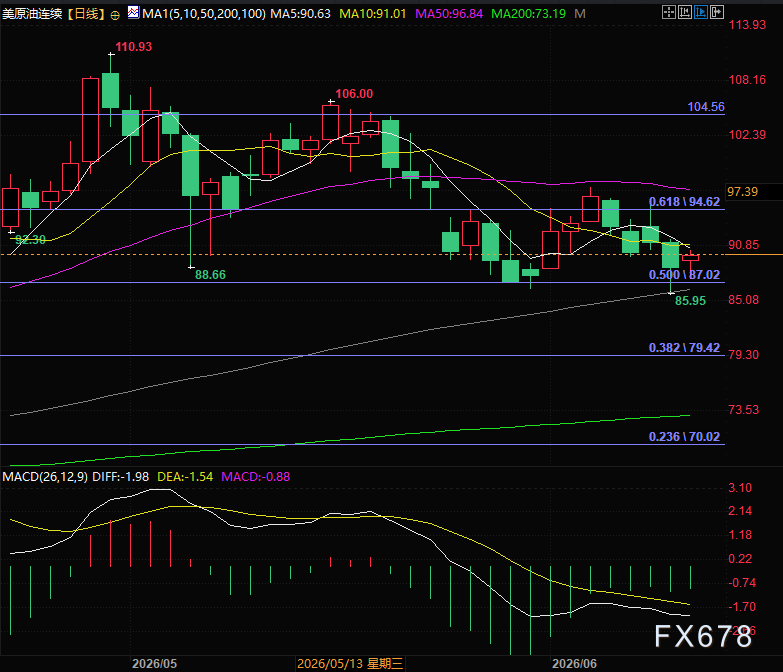
Task: Click the DIFF:-1.98 readout
Action: (121, 477)
